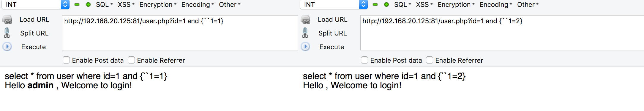Image resolution: width=644 pixels, height=111 pixels.
Task: Click the green minus icon in right HackBar
Action: (x=375, y=4)
